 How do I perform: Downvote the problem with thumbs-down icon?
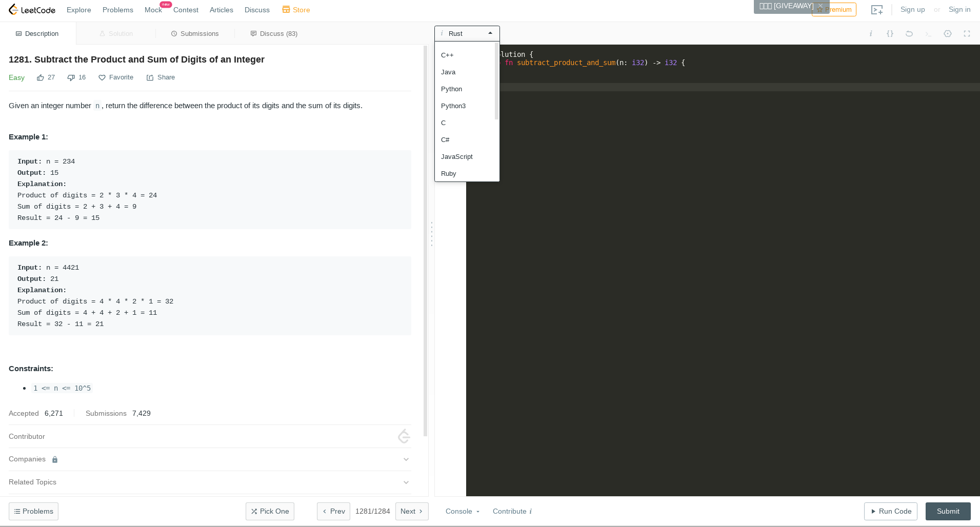click(x=71, y=77)
